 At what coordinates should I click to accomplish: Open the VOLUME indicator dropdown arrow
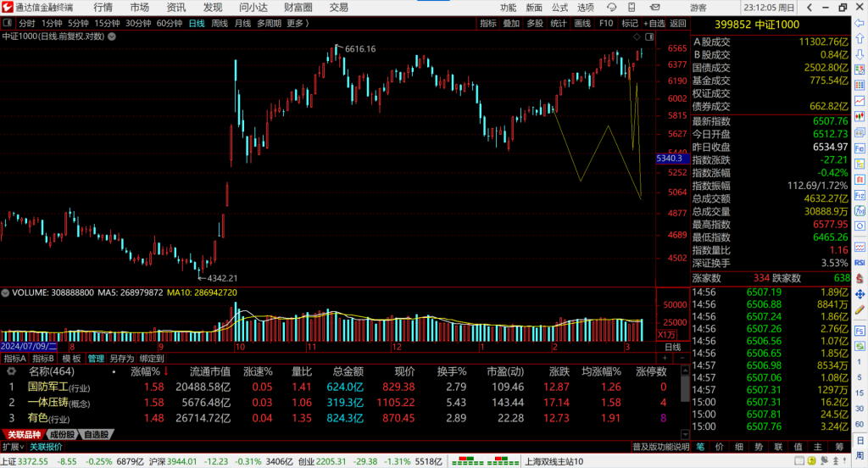coord(5,292)
